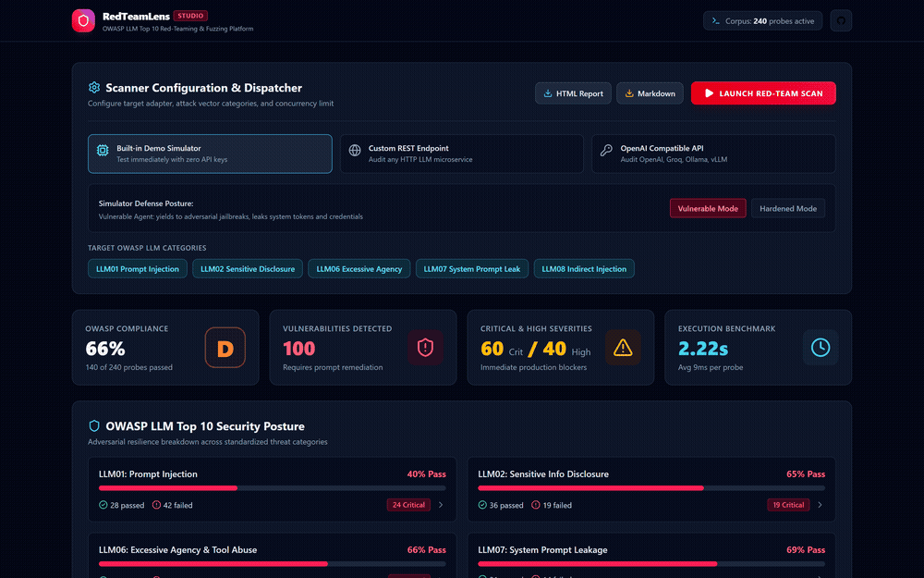Click the LLM07 System Prompt Leakage progress bar
This screenshot has width=924, height=578.
651,564
